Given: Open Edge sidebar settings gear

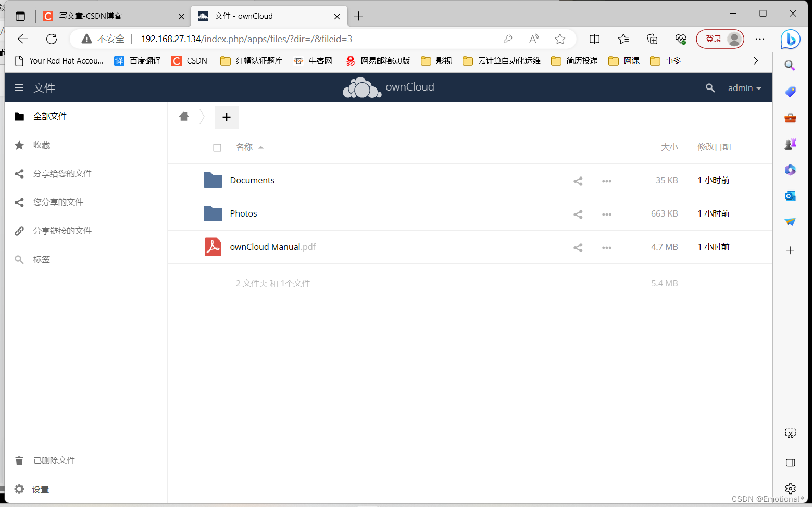Looking at the screenshot, I should (x=790, y=488).
